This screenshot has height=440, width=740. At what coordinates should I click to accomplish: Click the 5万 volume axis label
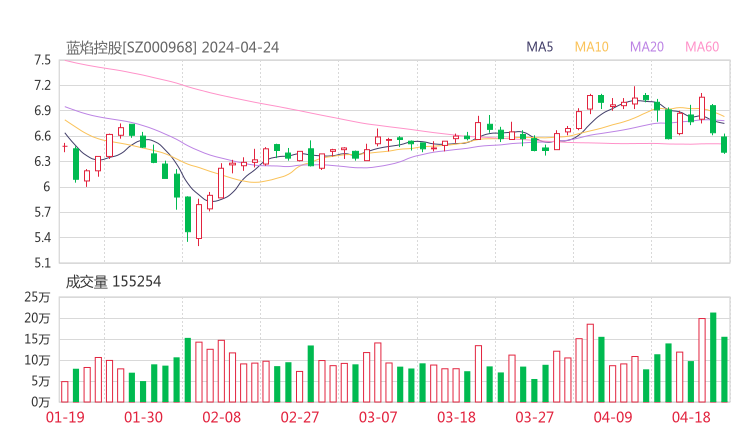click(40, 381)
